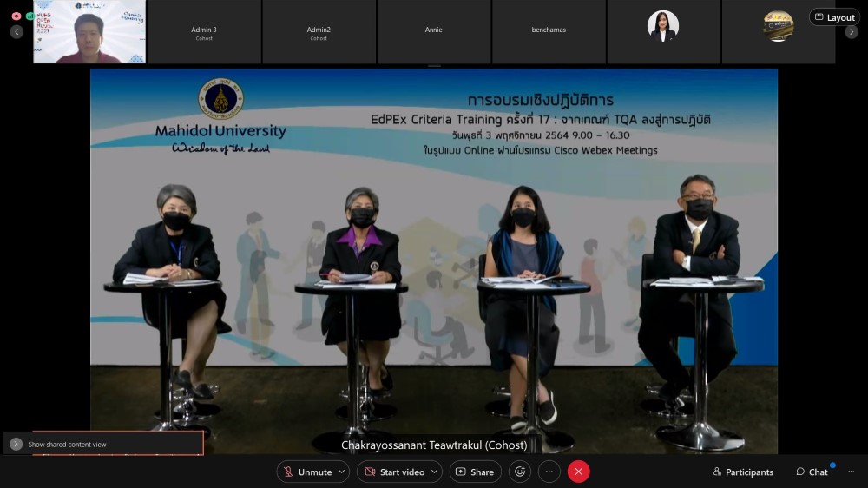Click the red recording indicator icon

click(16, 16)
